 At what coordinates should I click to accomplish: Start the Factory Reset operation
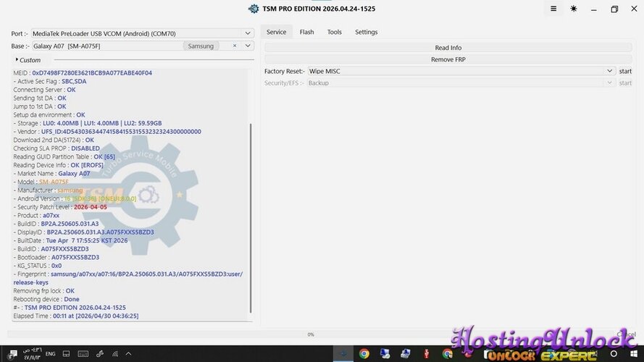[625, 71]
